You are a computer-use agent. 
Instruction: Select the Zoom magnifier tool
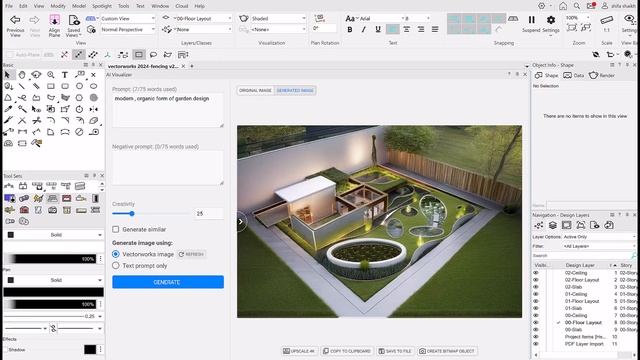coord(51,75)
